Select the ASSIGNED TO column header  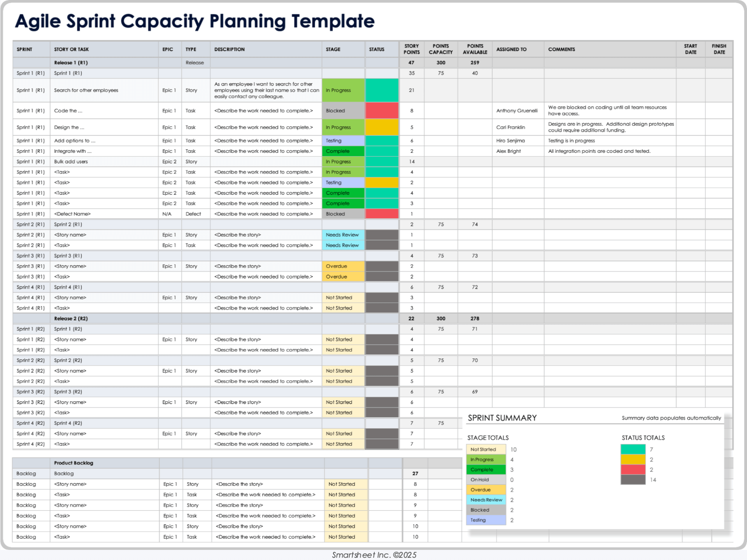(x=511, y=49)
